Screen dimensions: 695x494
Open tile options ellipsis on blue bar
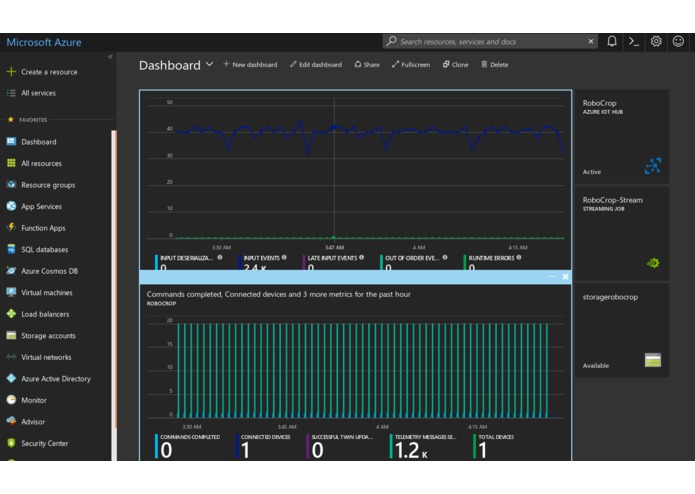point(552,276)
